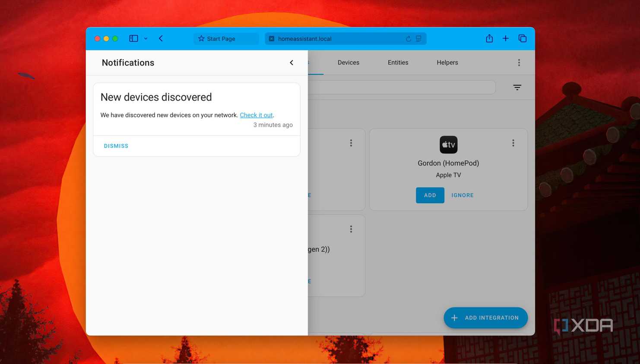The width and height of the screenshot is (640, 364).
Task: Click the 'Apple TV' subtitle text
Action: (x=448, y=175)
